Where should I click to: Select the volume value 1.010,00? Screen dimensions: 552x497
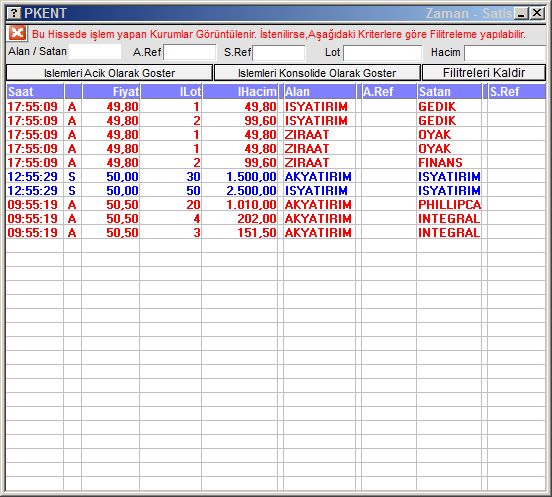pos(251,205)
